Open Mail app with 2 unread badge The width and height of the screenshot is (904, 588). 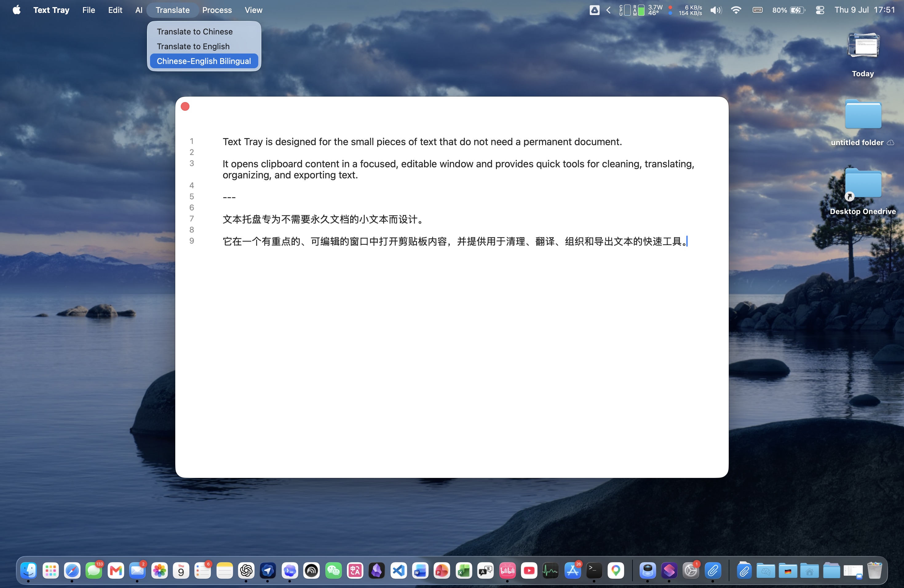tap(137, 570)
